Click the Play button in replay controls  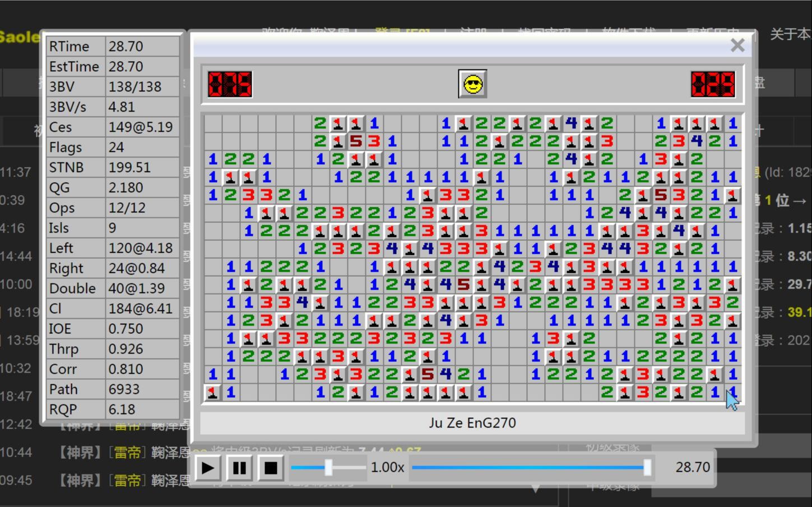click(207, 468)
